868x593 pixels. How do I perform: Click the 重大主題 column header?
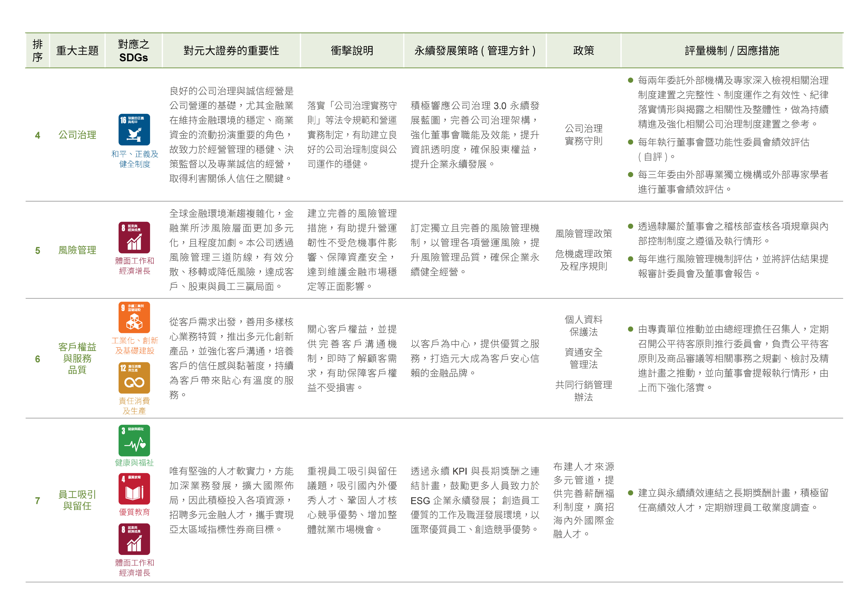point(77,51)
